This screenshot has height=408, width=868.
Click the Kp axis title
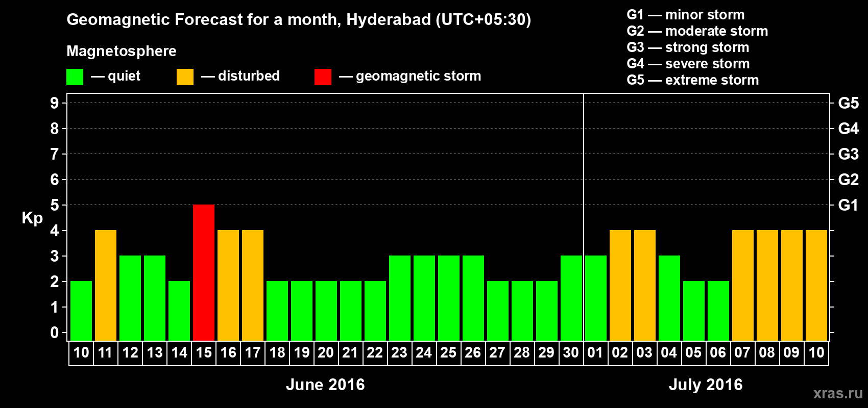32,218
